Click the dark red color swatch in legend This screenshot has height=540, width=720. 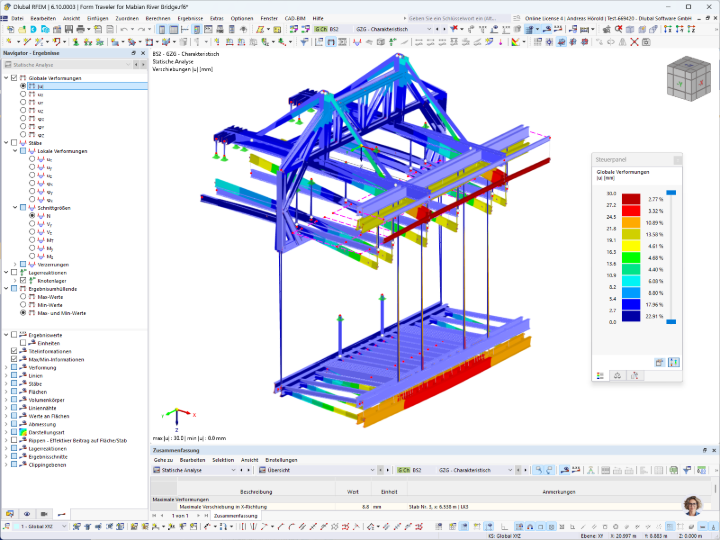(x=631, y=199)
